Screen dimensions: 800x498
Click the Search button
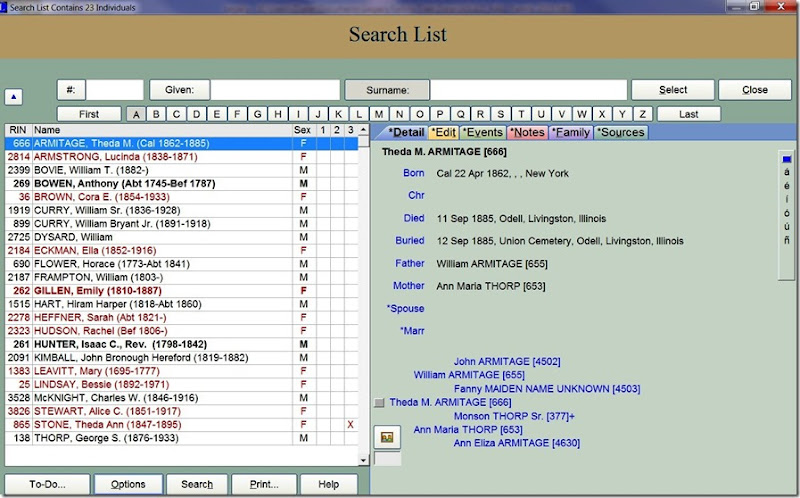[x=197, y=484]
